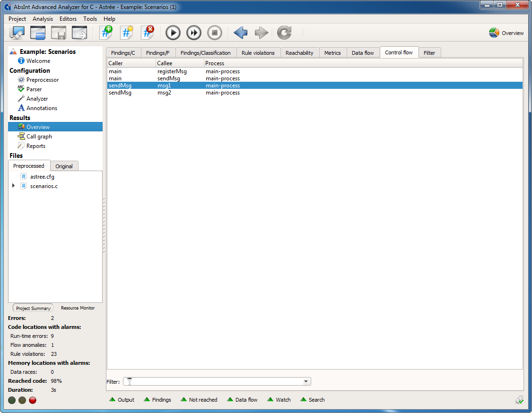Screen dimensions: 532x413
Task: Switch to the Original files tab
Action: point(64,166)
